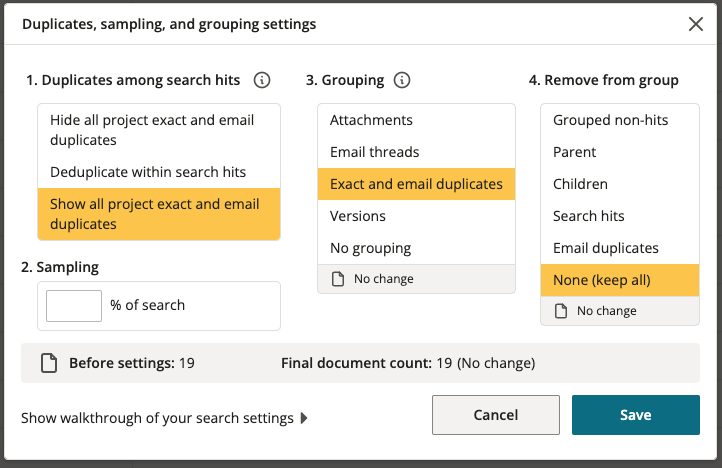Choose Children in Remove from group
This screenshot has height=468, width=722.
click(620, 184)
